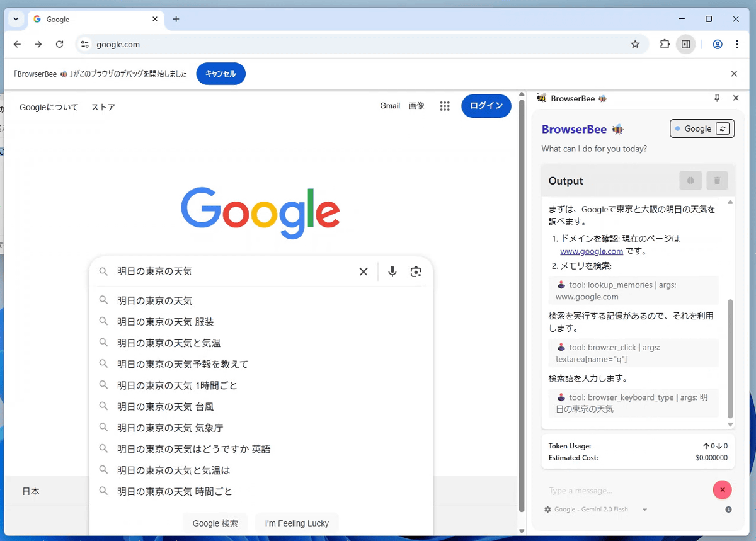The image size is (756, 541).
Task: Click the Type a message input field
Action: pos(627,491)
